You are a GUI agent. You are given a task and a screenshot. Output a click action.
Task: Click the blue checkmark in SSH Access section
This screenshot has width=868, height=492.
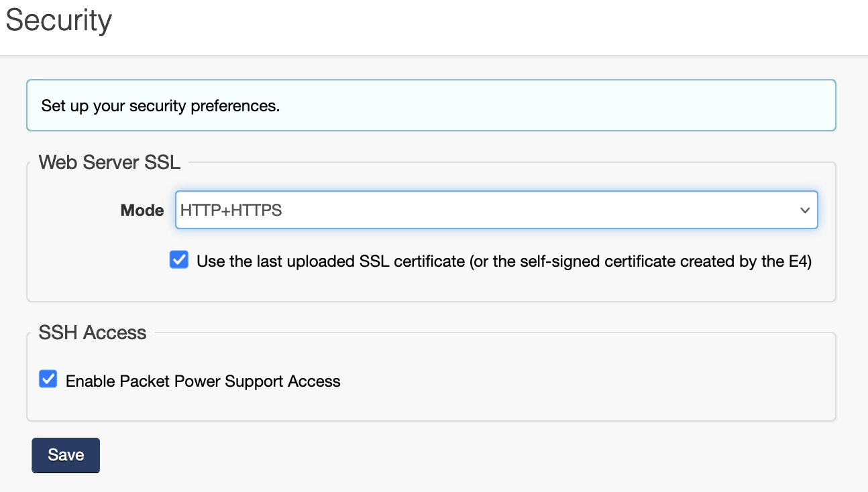pyautogui.click(x=48, y=380)
